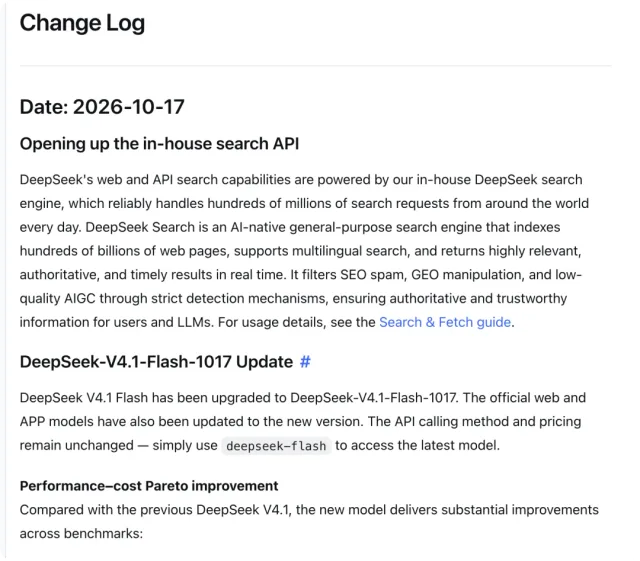This screenshot has width=640, height=561.
Task: Click the paragraph line starting with DeepSeek's web and API
Action: click(301, 180)
